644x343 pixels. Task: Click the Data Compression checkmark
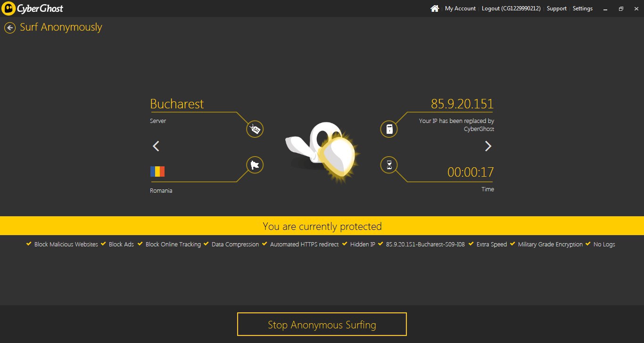point(206,244)
